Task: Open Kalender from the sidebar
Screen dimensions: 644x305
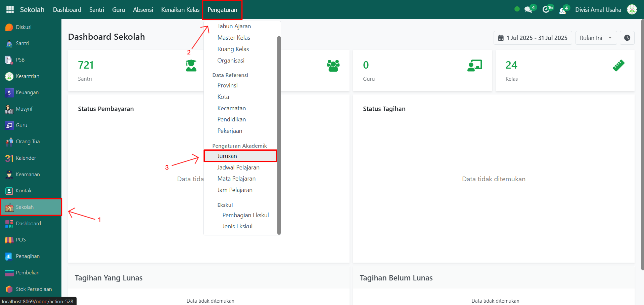Action: click(26, 158)
